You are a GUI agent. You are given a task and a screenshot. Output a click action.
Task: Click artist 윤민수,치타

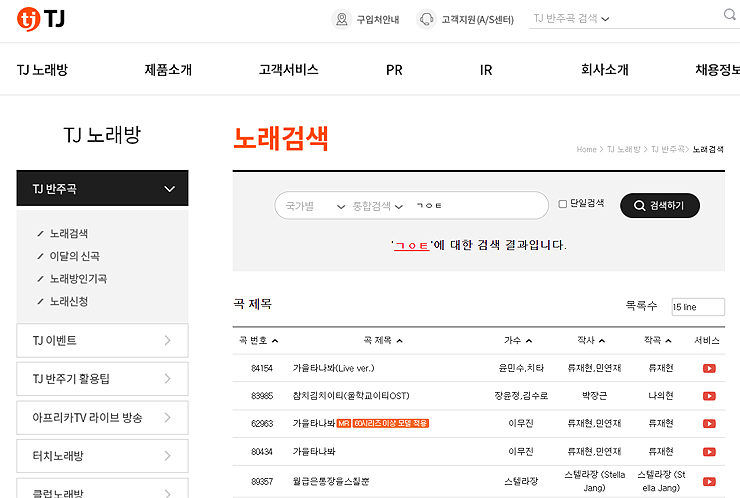[x=521, y=368]
